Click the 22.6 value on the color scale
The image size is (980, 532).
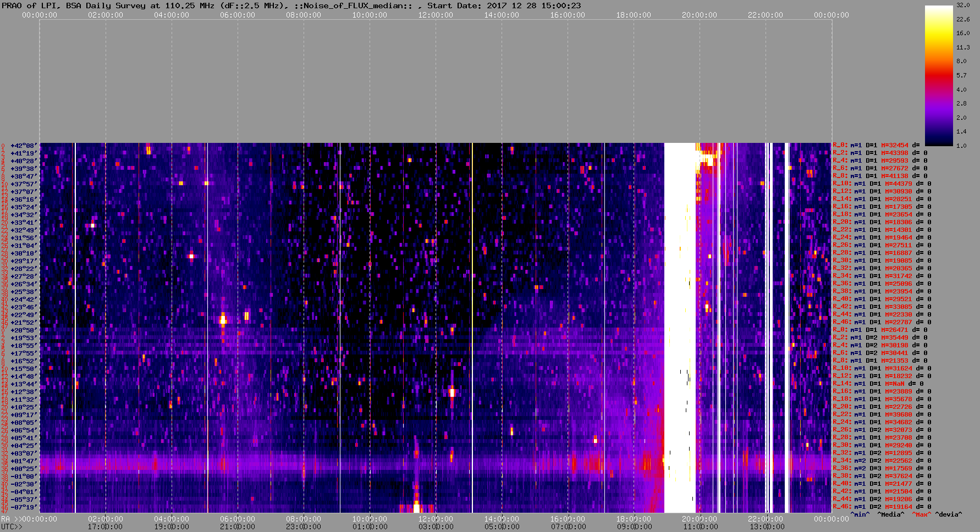pos(963,19)
